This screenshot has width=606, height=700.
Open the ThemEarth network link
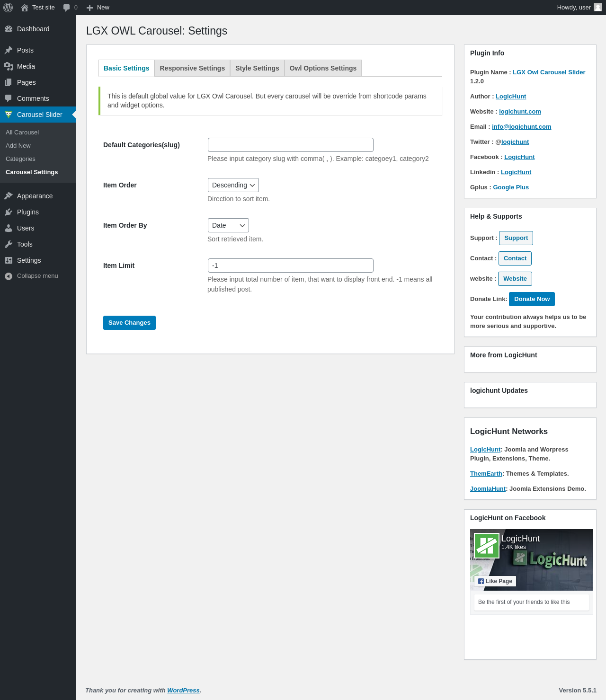[x=486, y=474]
